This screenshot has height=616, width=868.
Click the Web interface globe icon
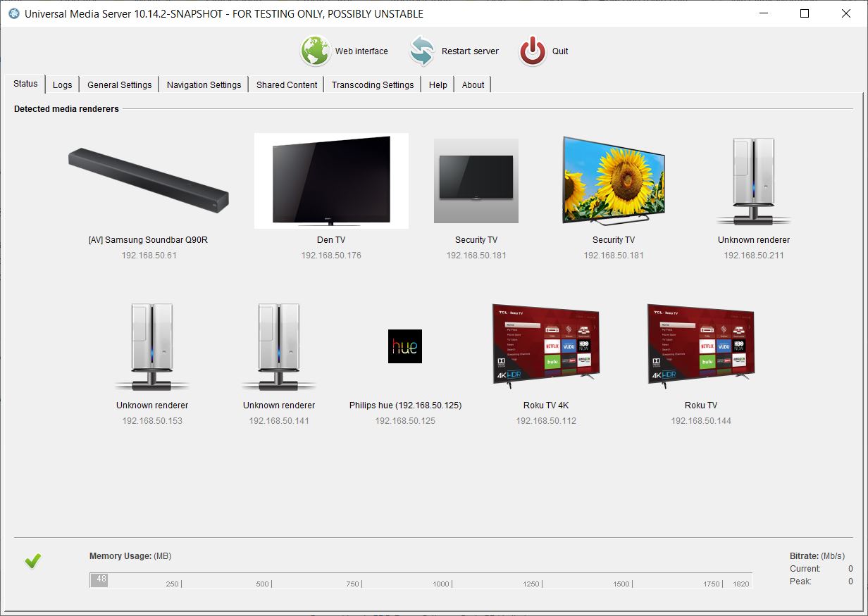tap(316, 51)
